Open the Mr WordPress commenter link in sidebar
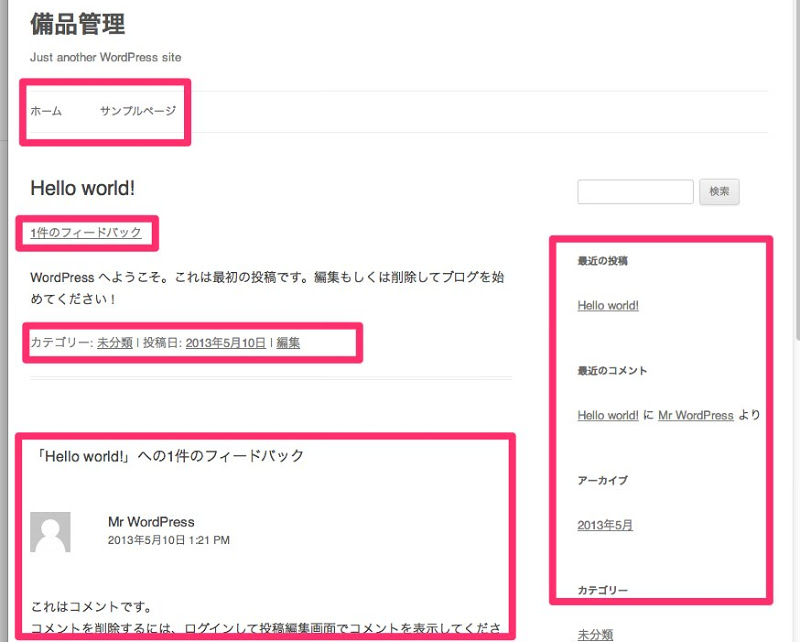The width and height of the screenshot is (800, 642). (x=696, y=415)
